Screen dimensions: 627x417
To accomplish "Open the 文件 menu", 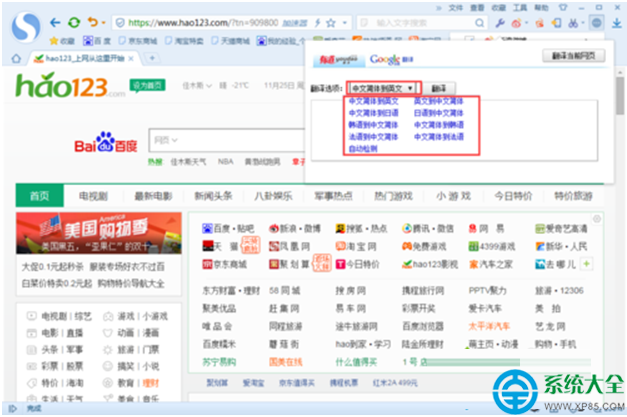I will tap(455, 8).
